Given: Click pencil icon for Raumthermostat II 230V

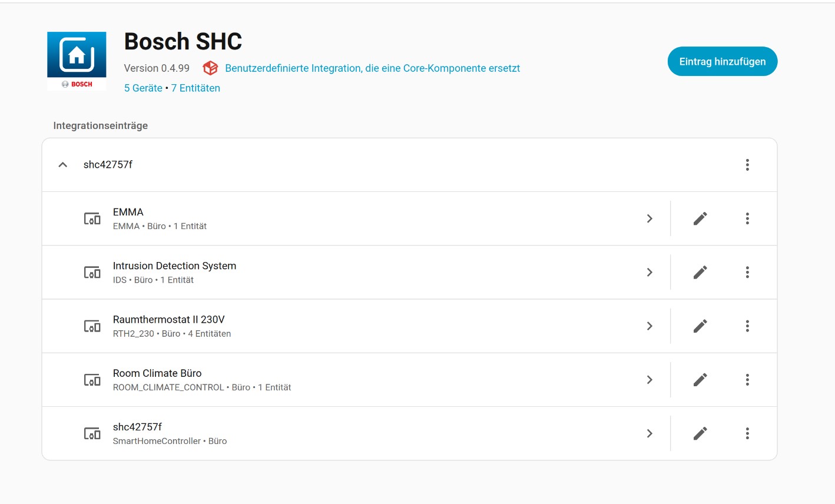Looking at the screenshot, I should (x=700, y=326).
